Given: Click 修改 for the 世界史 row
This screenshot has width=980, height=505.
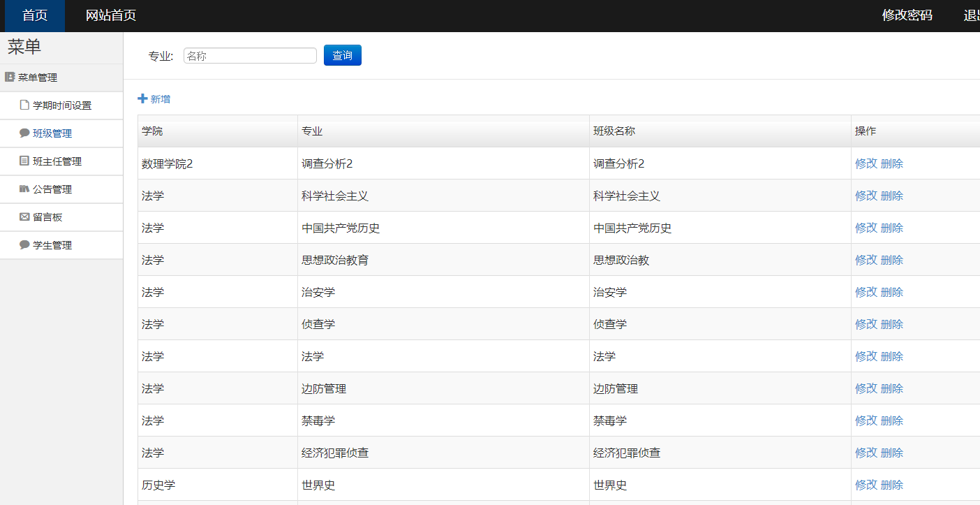Looking at the screenshot, I should [866, 485].
